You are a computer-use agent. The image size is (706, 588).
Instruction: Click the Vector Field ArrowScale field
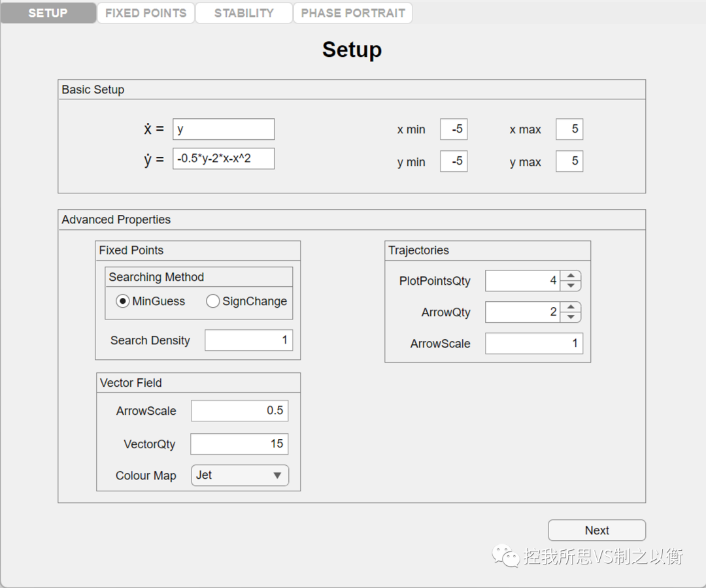239,411
